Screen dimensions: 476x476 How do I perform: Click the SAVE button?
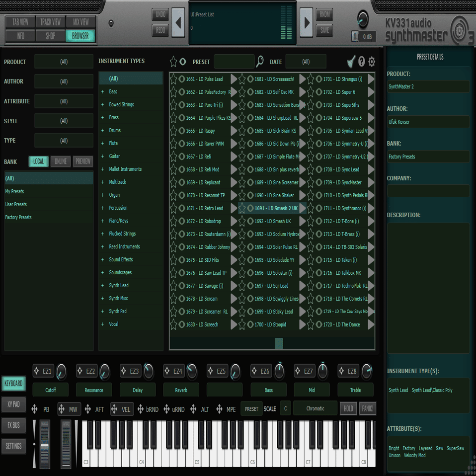324,30
